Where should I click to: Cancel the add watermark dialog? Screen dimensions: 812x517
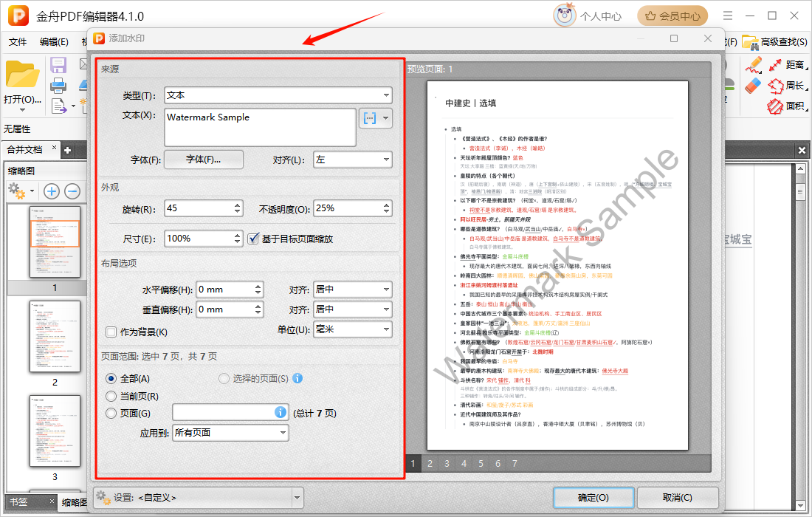tap(678, 498)
